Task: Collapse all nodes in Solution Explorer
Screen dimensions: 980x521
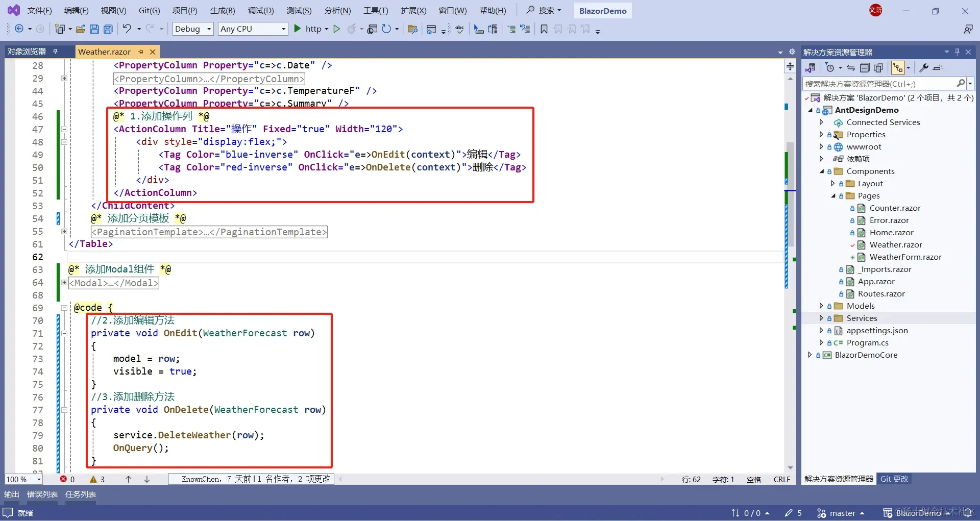Action: point(865,68)
